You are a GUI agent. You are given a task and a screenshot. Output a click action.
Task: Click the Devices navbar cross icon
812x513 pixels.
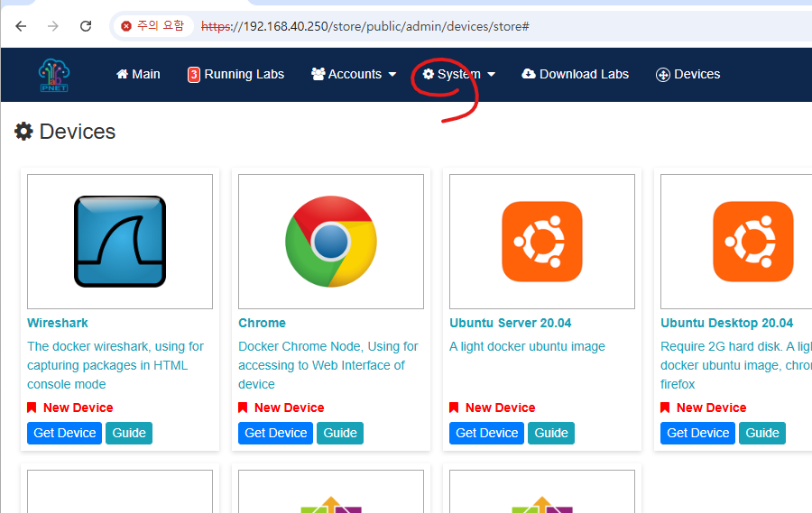[663, 75]
